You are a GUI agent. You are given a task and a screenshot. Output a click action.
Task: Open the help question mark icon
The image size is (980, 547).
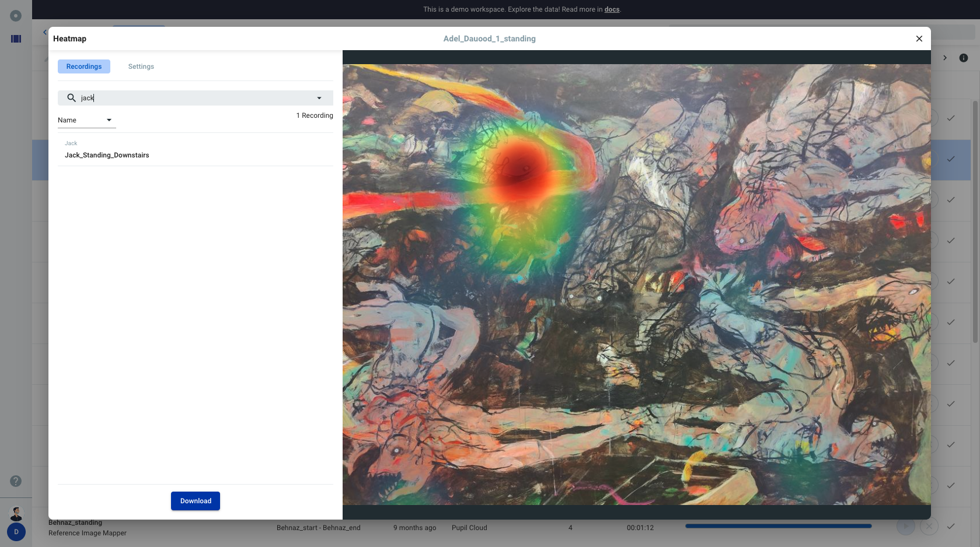16,481
